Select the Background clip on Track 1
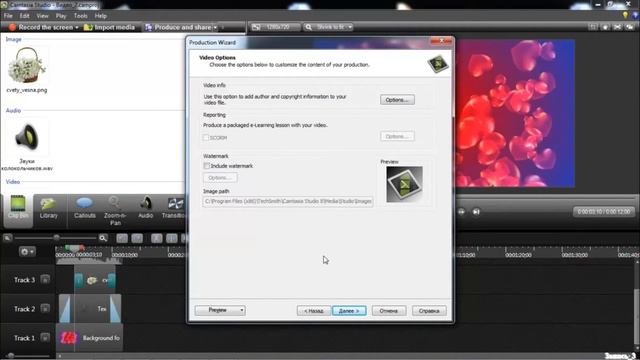The height and width of the screenshot is (360, 640). point(89,338)
